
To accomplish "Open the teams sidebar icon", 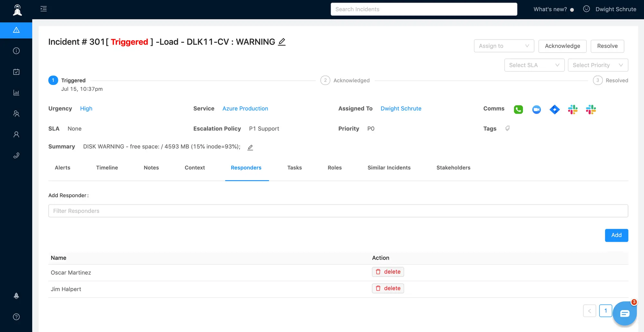I will pyautogui.click(x=16, y=114).
